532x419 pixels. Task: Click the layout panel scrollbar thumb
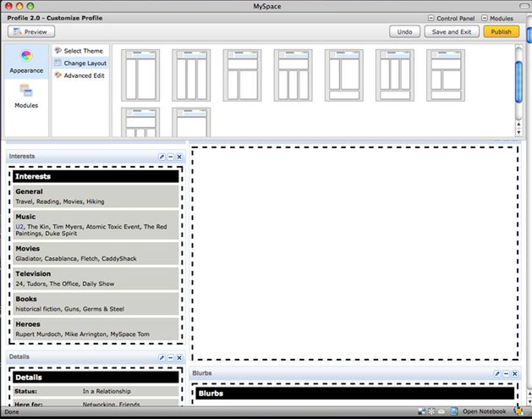click(x=518, y=81)
